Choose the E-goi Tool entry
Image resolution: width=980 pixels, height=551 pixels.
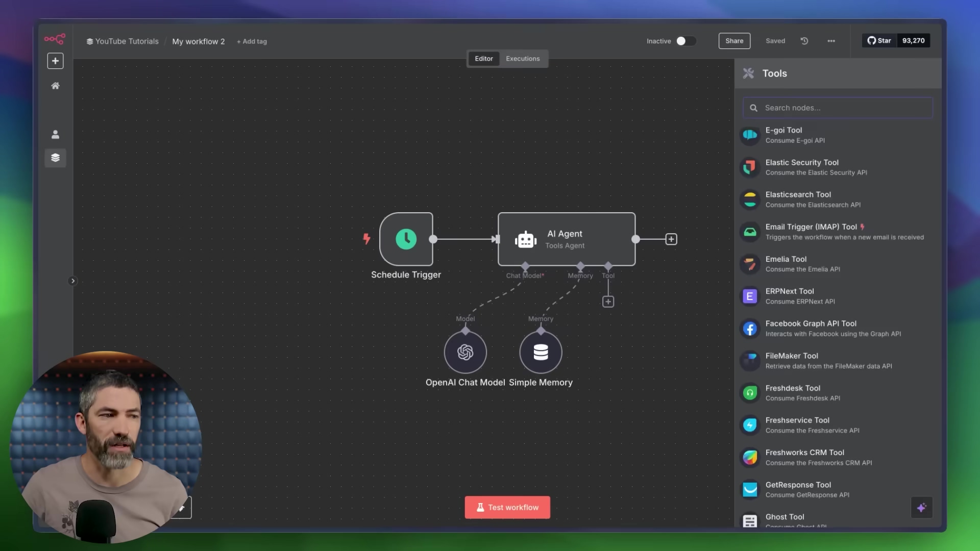tap(838, 135)
